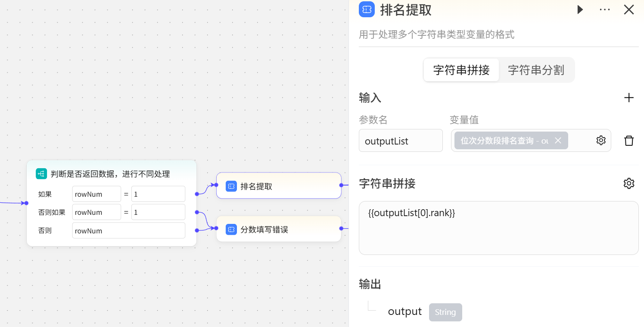Click inside the {{outputList[0].rank}} text area
The height and width of the screenshot is (327, 644).
[498, 228]
